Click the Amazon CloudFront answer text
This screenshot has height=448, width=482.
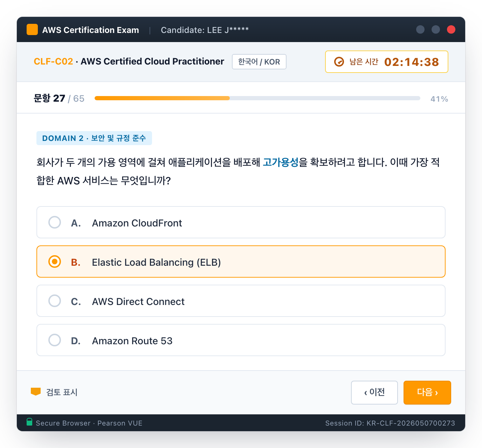[137, 223]
